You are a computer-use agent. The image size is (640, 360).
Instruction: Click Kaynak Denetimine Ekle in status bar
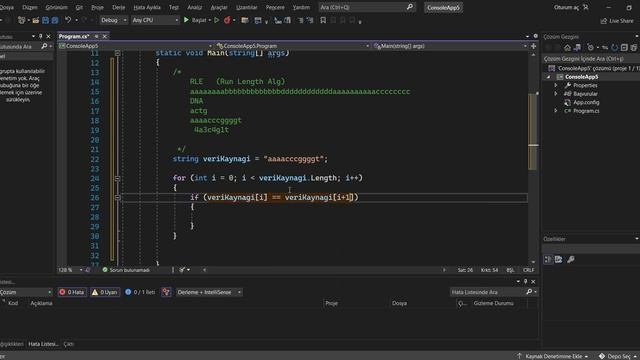553,356
